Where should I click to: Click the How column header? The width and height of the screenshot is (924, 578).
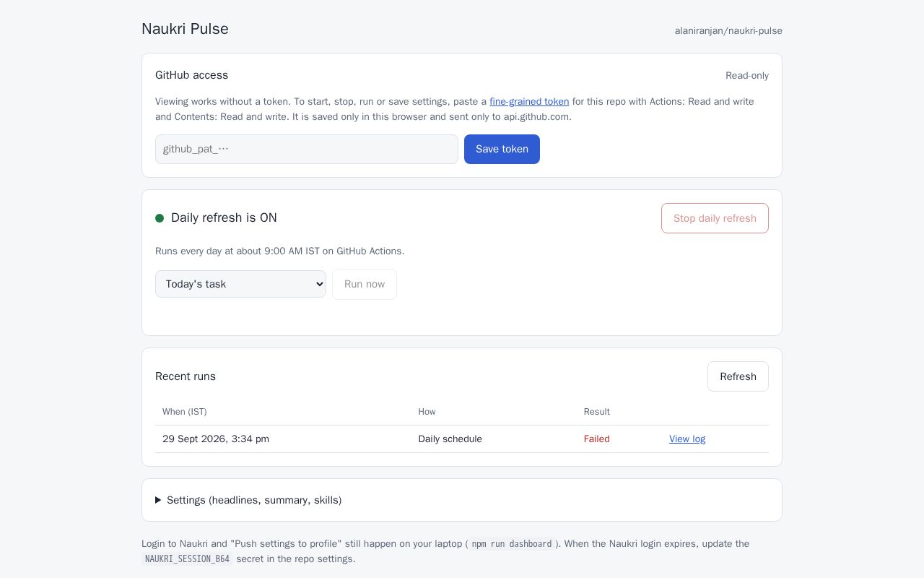pyautogui.click(x=427, y=412)
